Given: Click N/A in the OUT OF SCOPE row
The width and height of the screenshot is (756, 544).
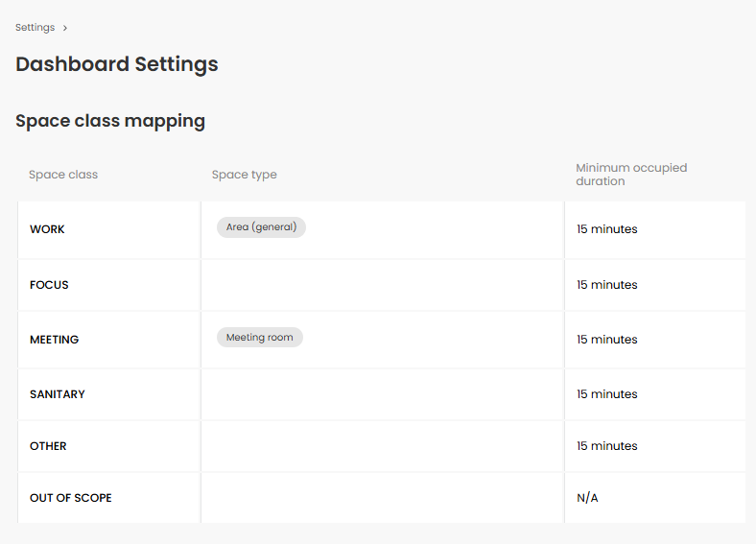Looking at the screenshot, I should click(x=587, y=498).
